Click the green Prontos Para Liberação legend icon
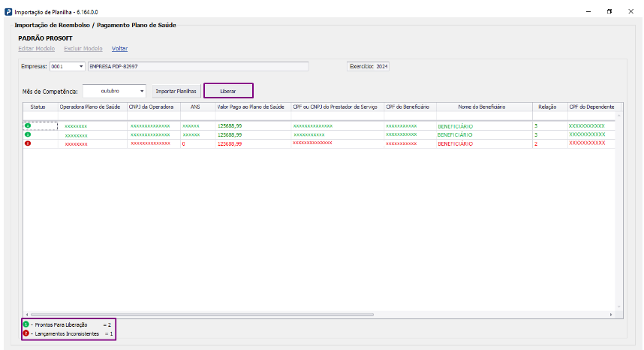Screen dimensions: 644x350 click(26, 324)
